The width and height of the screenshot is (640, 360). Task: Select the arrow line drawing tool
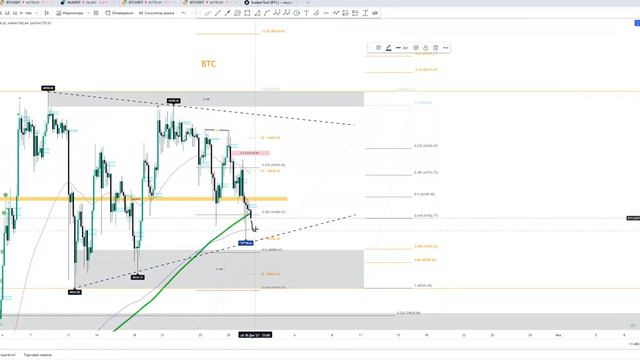point(228,13)
